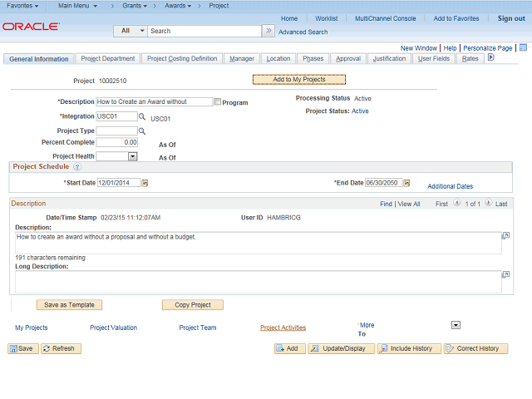Click the Personalize Page link

point(488,48)
